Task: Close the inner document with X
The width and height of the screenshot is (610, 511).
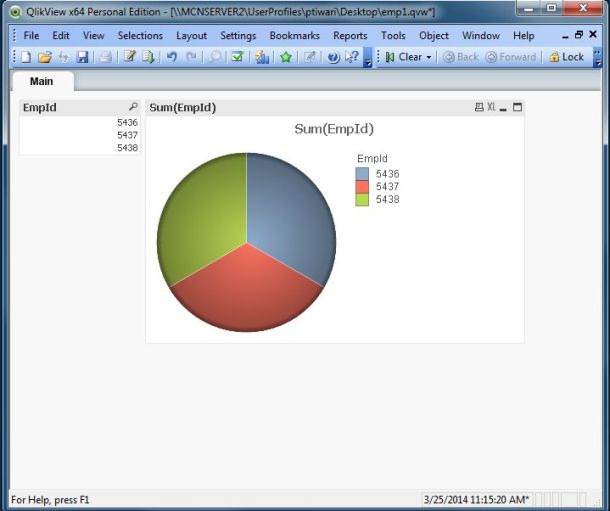Action: (x=593, y=35)
